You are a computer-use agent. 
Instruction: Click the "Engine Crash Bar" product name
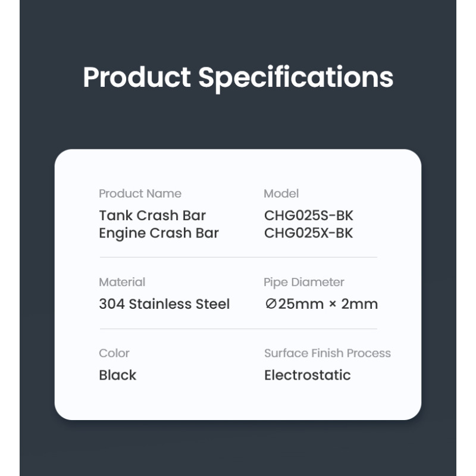pyautogui.click(x=159, y=233)
